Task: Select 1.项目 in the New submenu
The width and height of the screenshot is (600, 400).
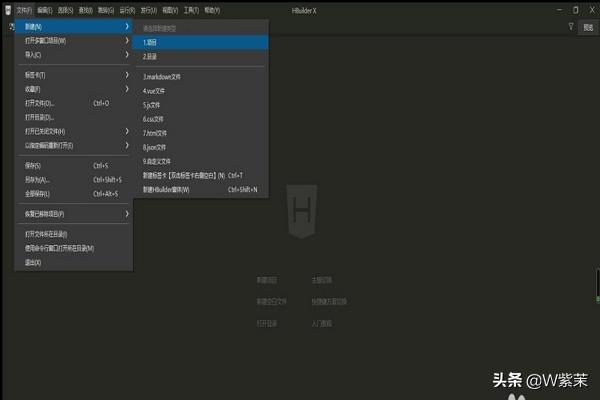Action: (150, 43)
